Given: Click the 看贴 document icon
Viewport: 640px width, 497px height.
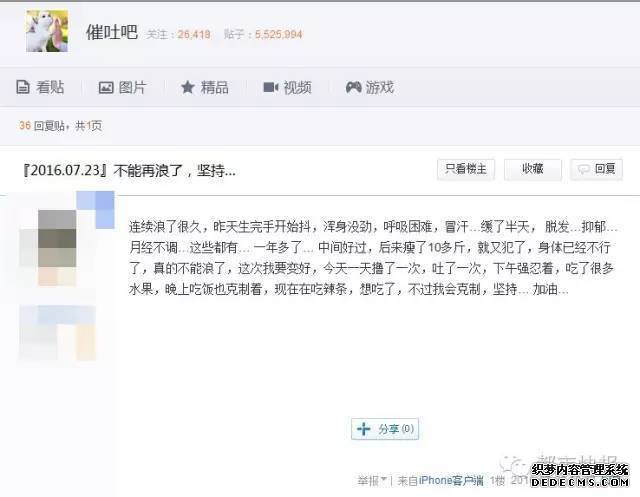Looking at the screenshot, I should click(22, 87).
